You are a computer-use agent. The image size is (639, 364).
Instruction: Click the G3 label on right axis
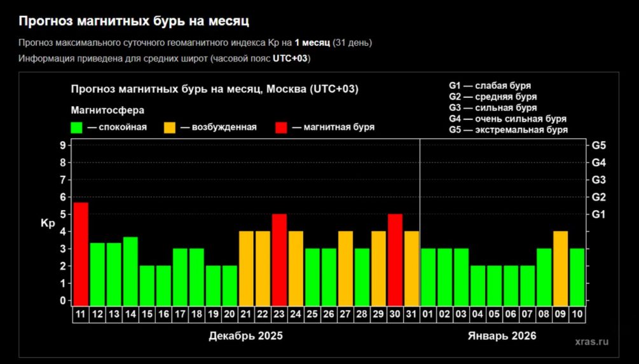pos(599,180)
